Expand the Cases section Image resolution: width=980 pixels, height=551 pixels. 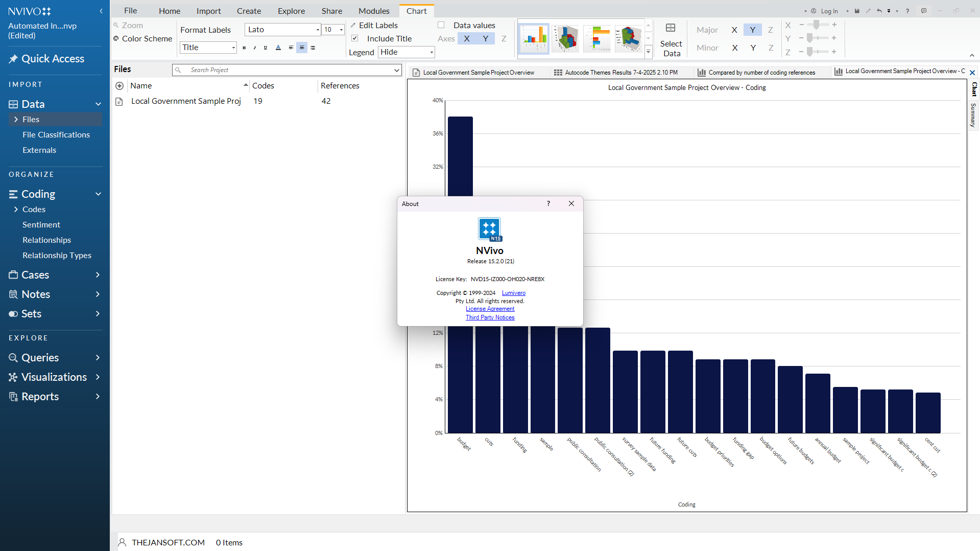pyautogui.click(x=98, y=274)
